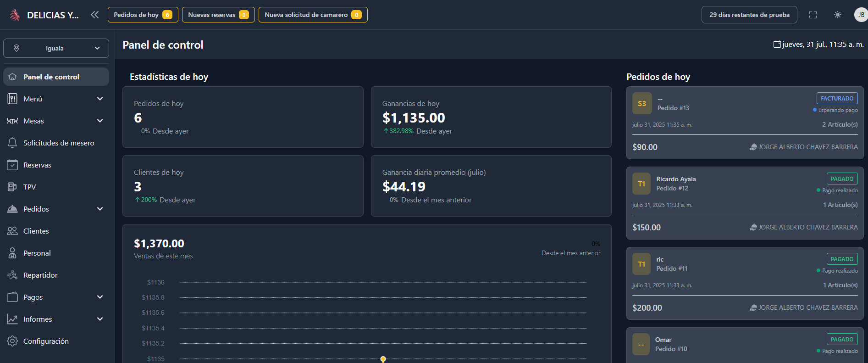Open Configuración gear icon

[12, 341]
